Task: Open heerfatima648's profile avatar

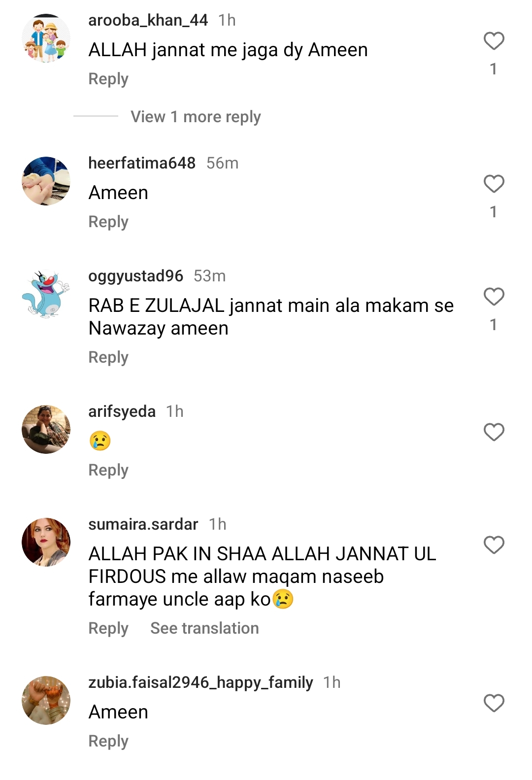Action: coord(46,181)
